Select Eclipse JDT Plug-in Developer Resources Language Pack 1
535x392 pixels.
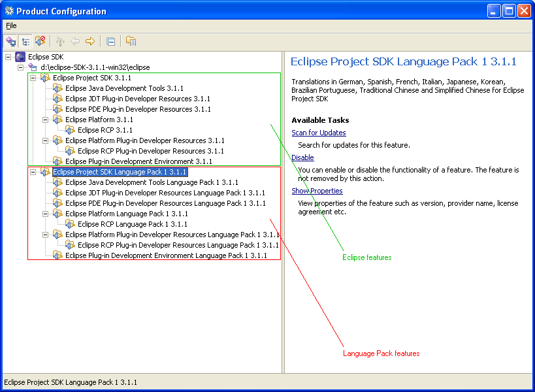point(165,193)
